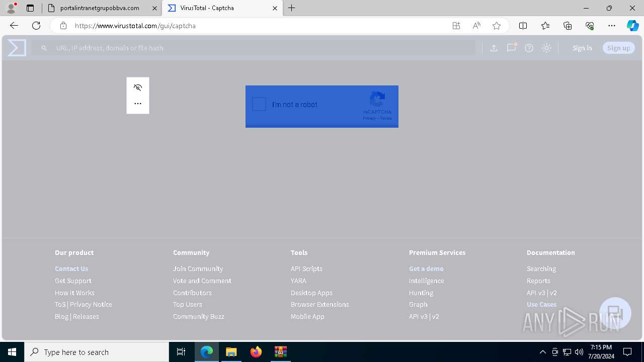Open the Searching documentation link
The width and height of the screenshot is (644, 362).
coord(541,269)
